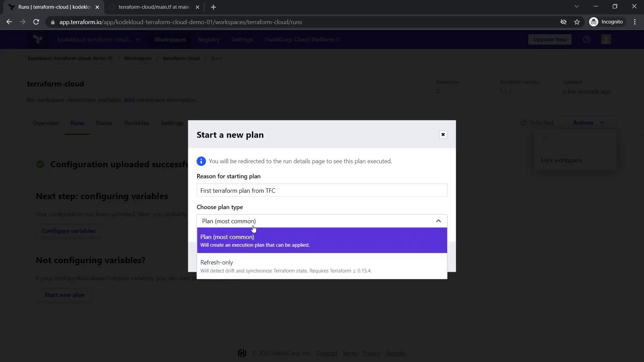Click the reason for starting plan field
644x362 pixels.
pyautogui.click(x=322, y=190)
